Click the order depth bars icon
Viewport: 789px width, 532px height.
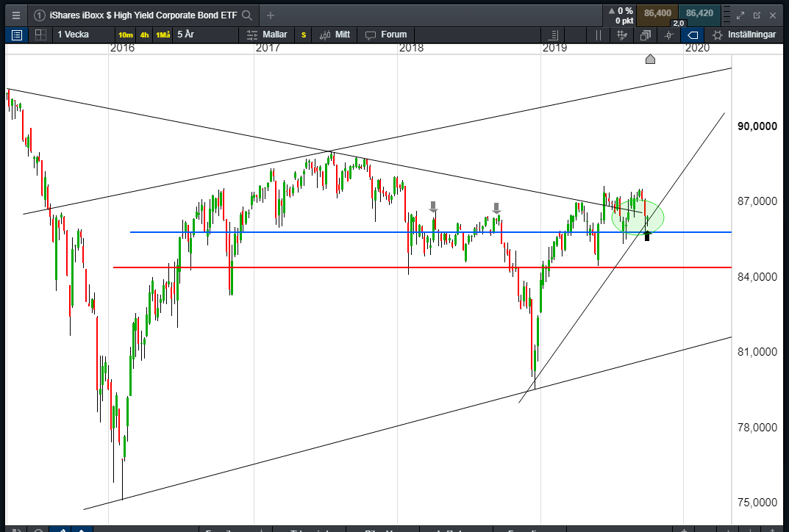pos(726,15)
